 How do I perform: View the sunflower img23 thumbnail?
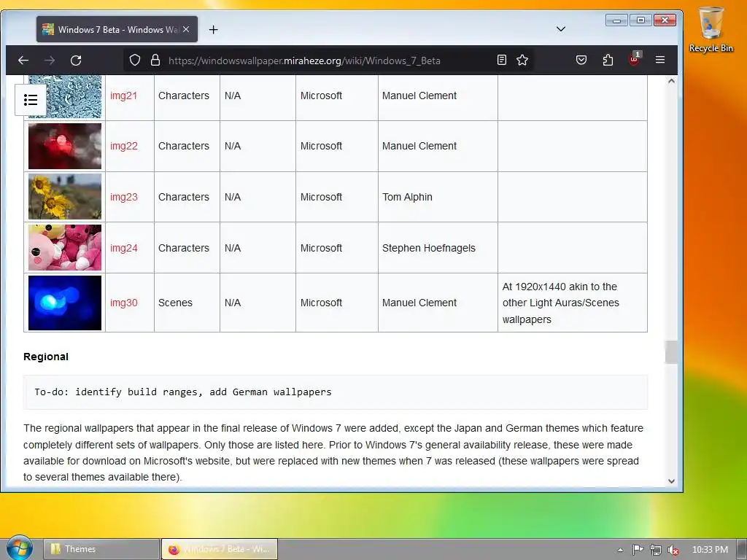click(65, 197)
